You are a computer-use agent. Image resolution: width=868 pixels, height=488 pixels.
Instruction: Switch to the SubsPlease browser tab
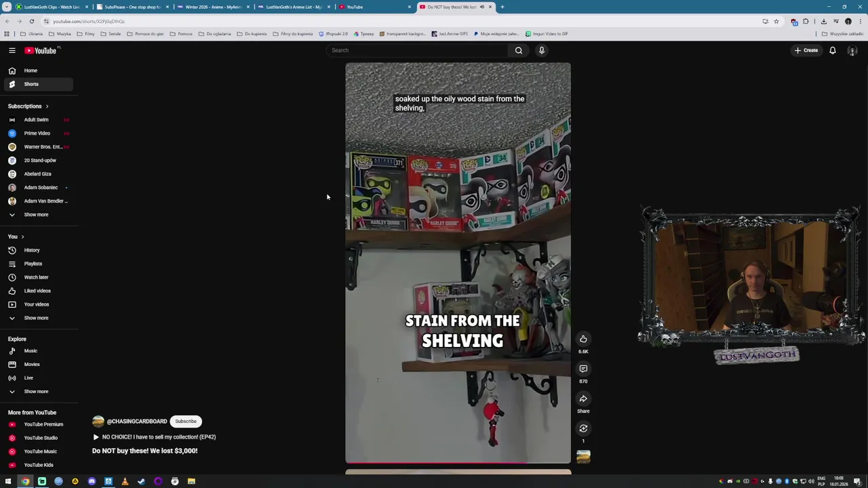pyautogui.click(x=132, y=7)
